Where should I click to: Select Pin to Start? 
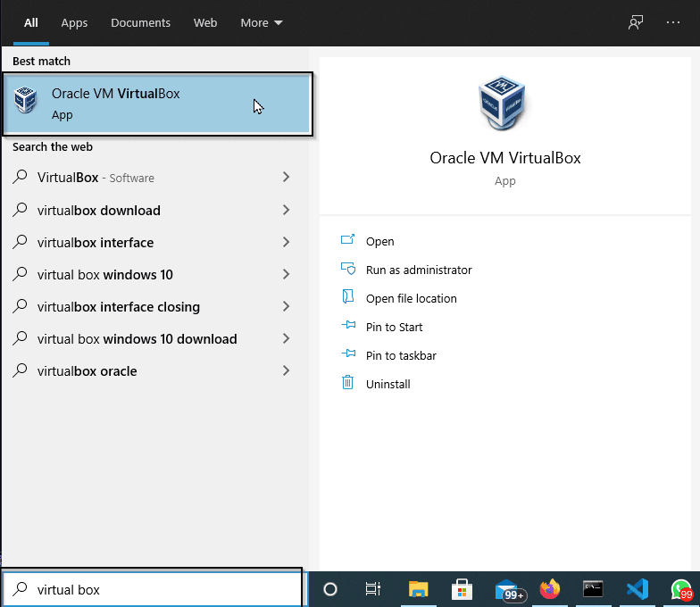coord(394,327)
